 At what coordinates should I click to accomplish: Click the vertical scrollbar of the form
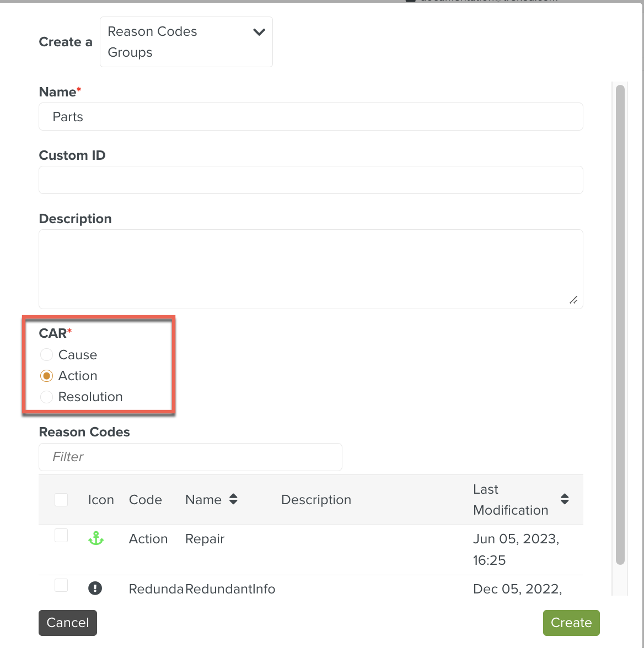pos(620,325)
